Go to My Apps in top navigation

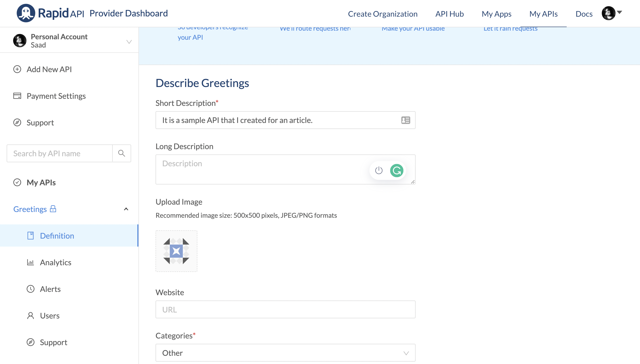click(x=496, y=14)
